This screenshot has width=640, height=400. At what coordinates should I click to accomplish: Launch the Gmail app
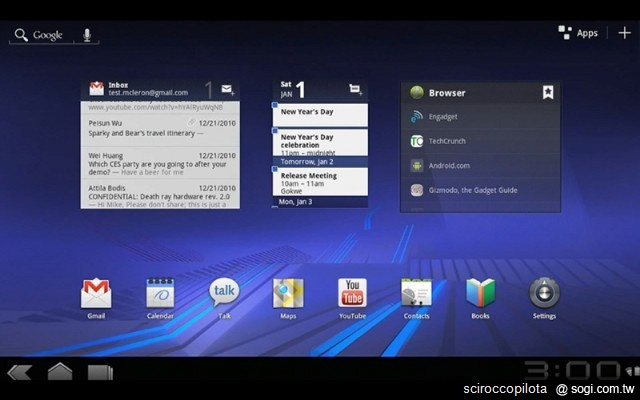pos(96,298)
